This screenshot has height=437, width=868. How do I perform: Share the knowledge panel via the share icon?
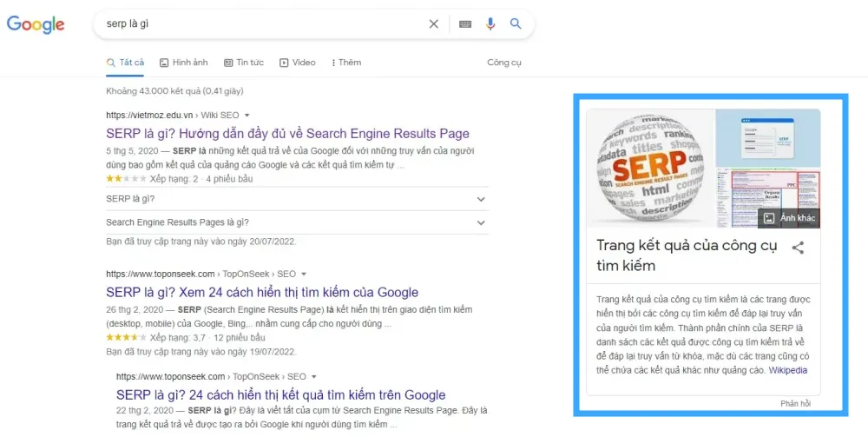point(798,248)
